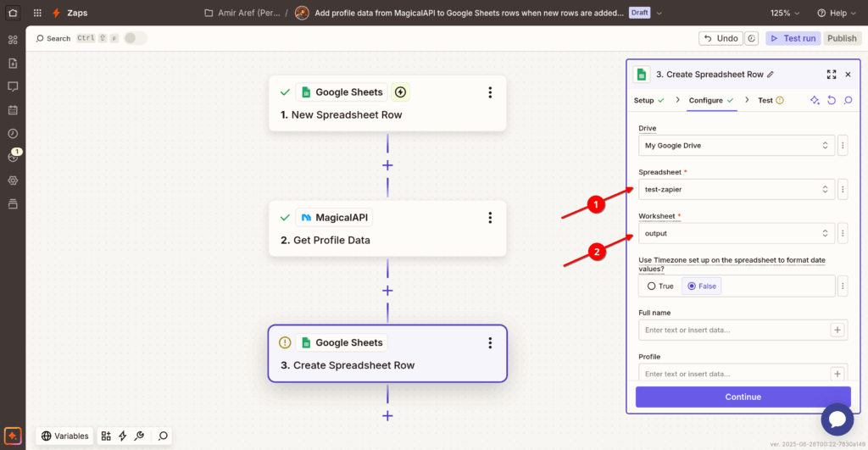Toggle the switch next to Search
868x450 pixels.
[x=135, y=38]
